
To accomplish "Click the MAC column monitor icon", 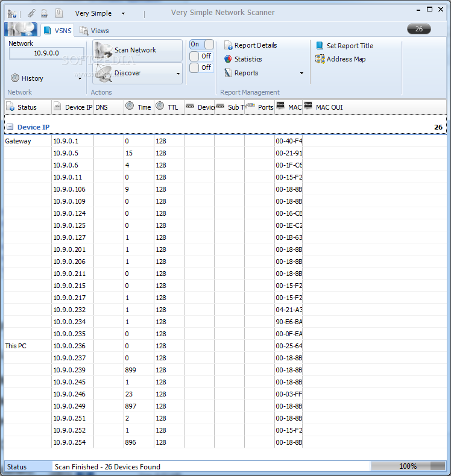I will coord(280,105).
